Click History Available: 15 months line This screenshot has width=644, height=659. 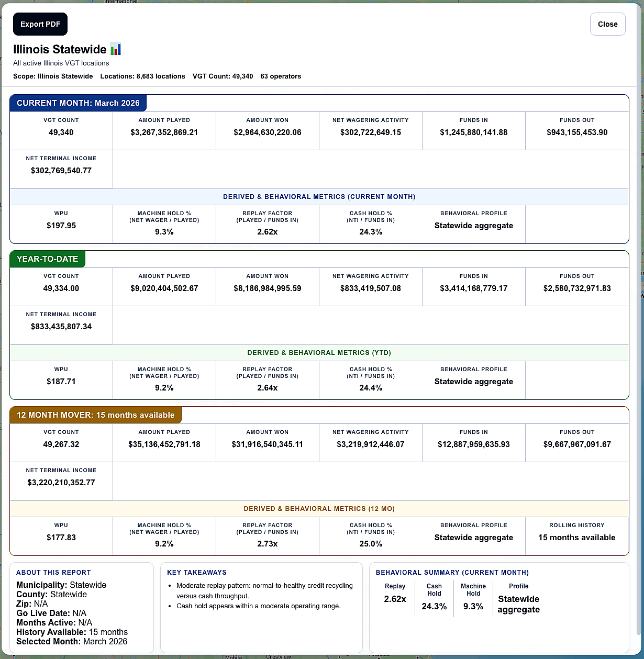72,632
